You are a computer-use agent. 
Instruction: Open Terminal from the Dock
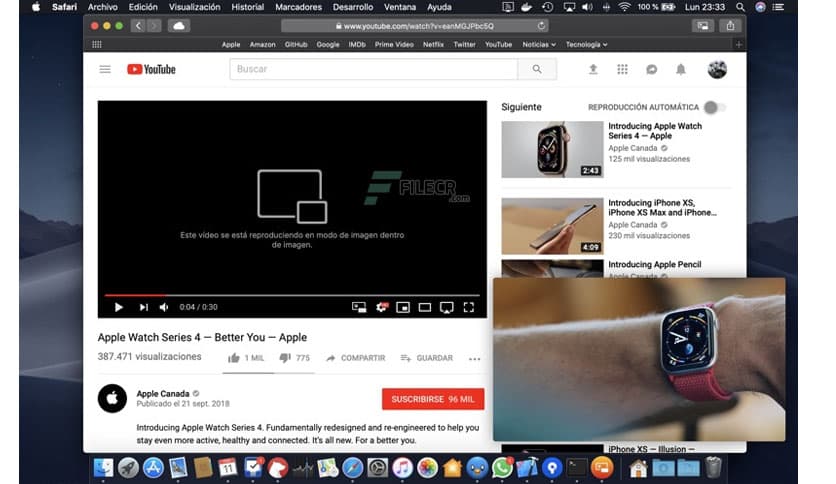(577, 468)
